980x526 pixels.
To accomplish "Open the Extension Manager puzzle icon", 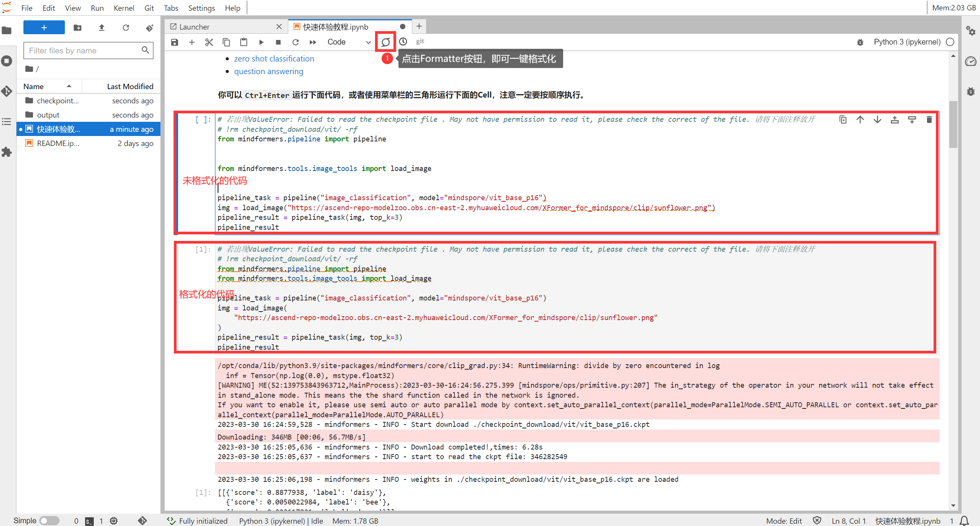I will coord(7,152).
